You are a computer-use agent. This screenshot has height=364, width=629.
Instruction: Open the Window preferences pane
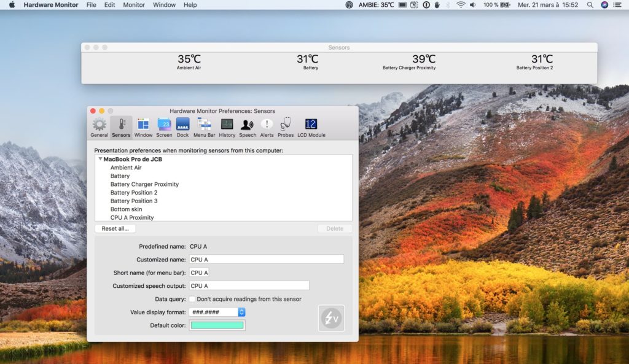pos(143,128)
